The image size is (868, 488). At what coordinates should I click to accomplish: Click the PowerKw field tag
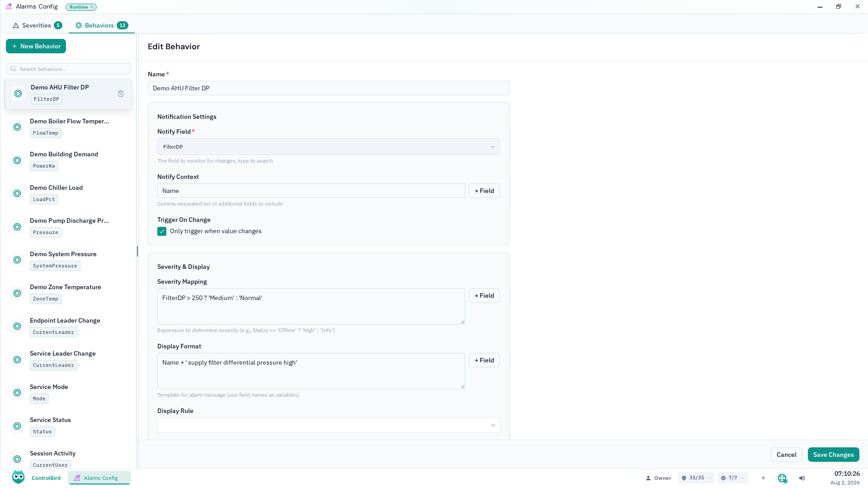tap(44, 166)
